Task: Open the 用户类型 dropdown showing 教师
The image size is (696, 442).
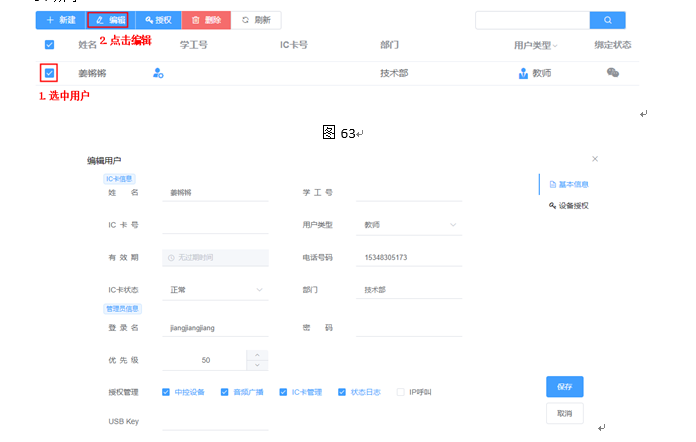Action: [x=408, y=225]
